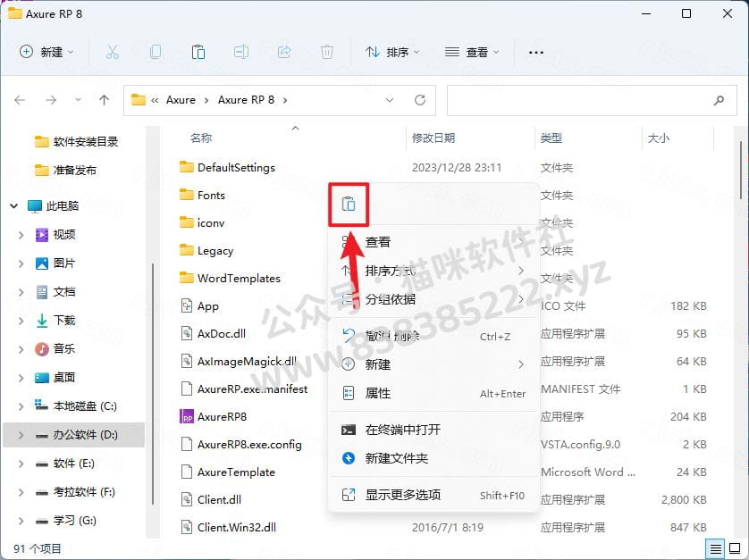This screenshot has width=749, height=560.
Task: Sort by the 类型 column header
Action: (x=551, y=138)
